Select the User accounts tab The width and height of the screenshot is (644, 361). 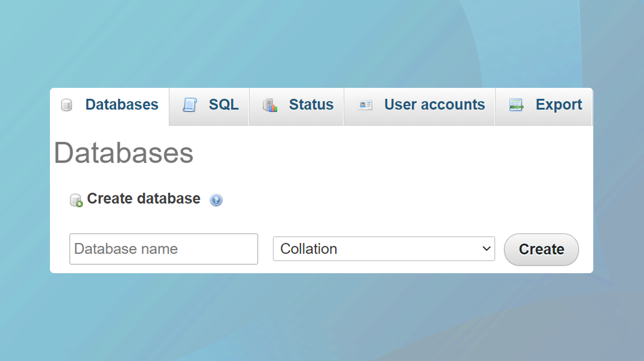pyautogui.click(x=434, y=105)
